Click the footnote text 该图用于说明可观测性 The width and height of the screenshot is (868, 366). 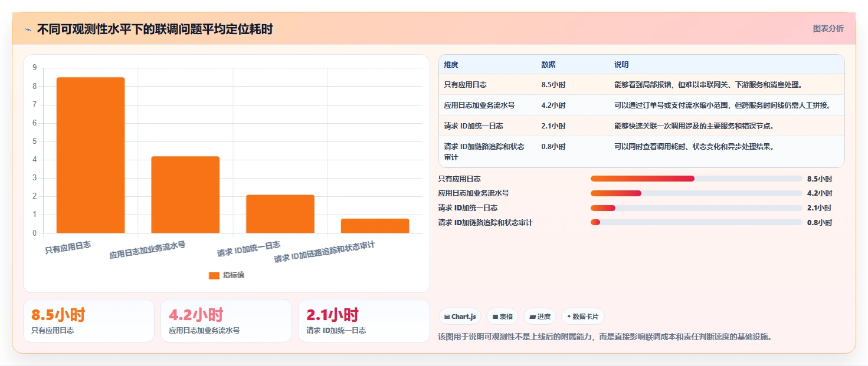605,337
